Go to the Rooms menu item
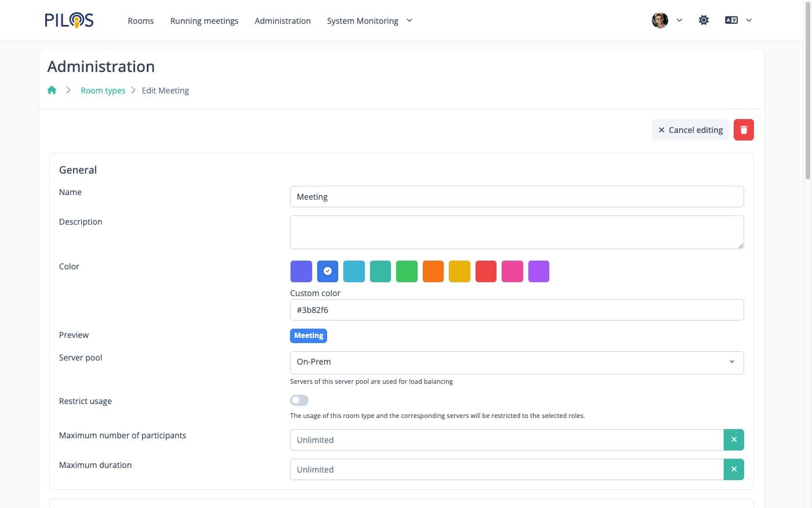This screenshot has height=508, width=812. tap(140, 21)
